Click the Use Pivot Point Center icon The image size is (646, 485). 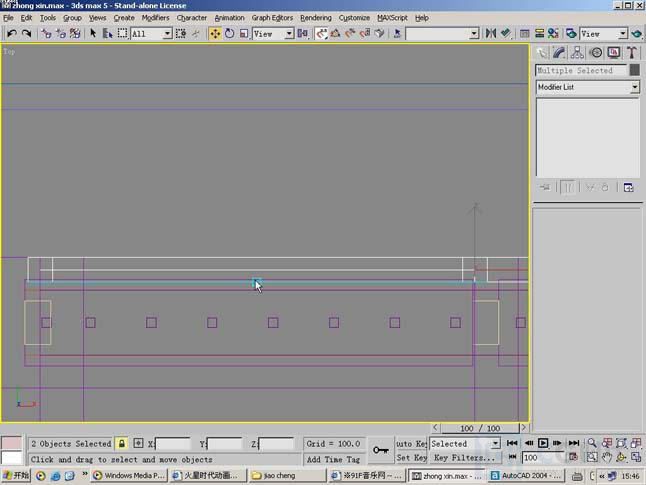pos(302,33)
